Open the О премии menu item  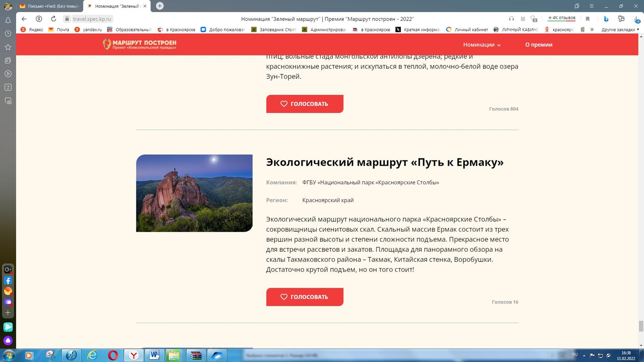tap(539, 45)
